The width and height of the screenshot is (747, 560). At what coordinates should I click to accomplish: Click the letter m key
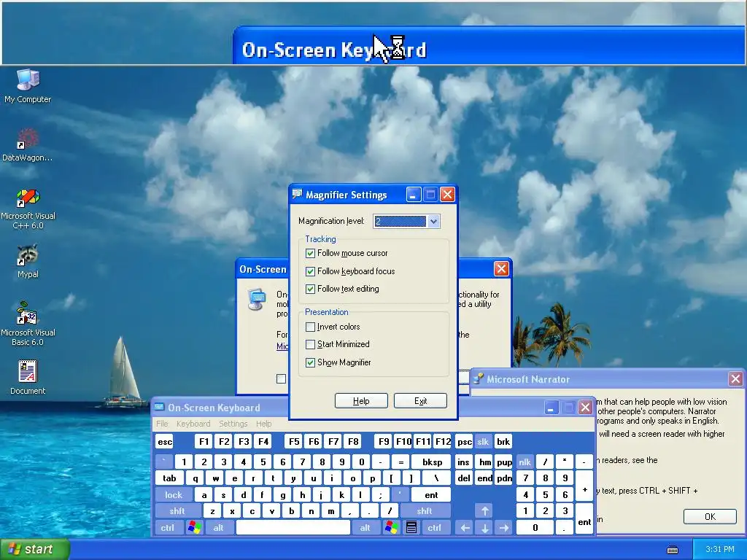(330, 511)
